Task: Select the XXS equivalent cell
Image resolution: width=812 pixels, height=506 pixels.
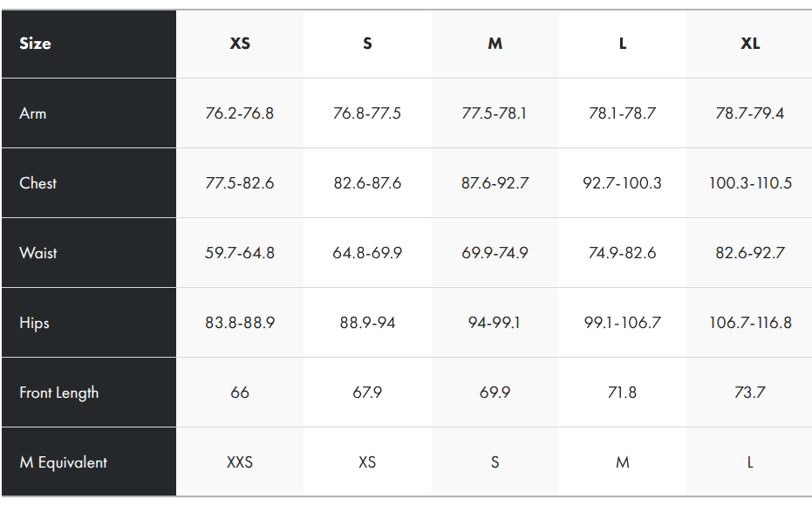Action: pos(240,462)
